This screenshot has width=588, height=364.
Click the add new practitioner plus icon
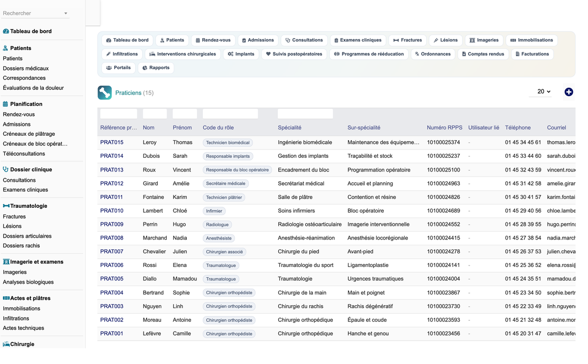568,92
